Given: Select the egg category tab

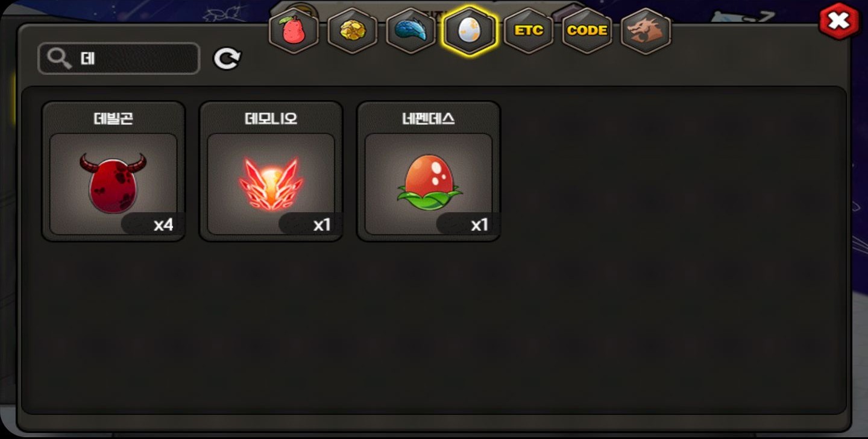Looking at the screenshot, I should 469,30.
